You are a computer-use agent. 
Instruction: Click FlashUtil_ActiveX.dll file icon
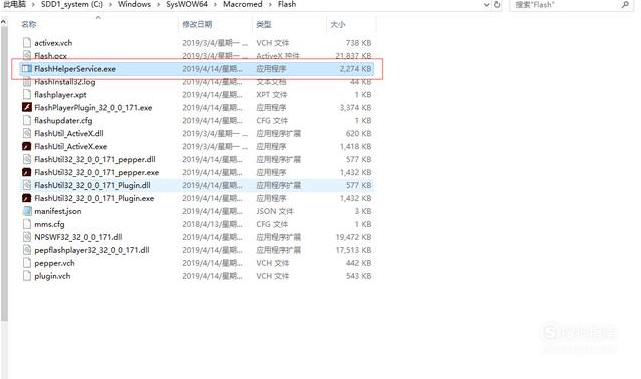[x=27, y=133]
